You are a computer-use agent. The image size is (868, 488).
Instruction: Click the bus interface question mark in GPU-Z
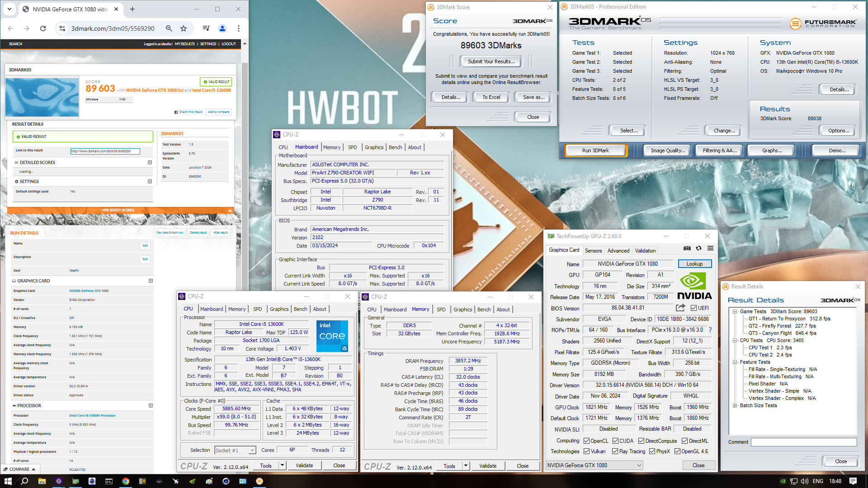pos(710,330)
